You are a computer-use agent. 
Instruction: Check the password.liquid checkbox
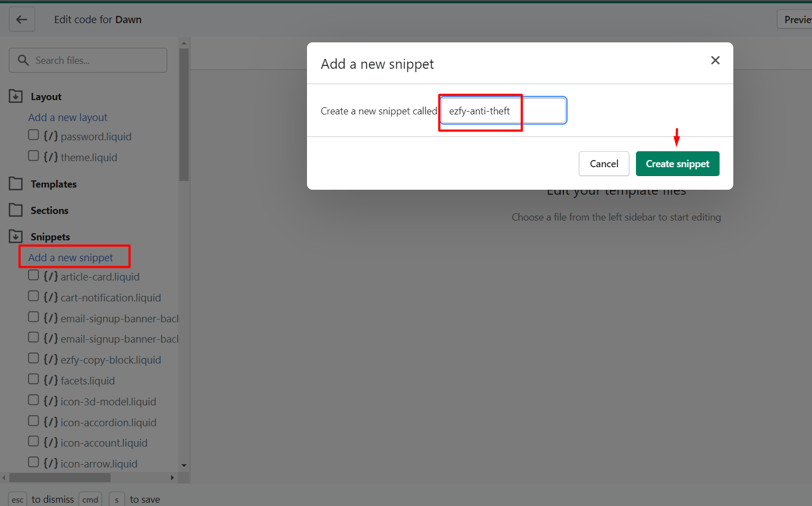34,135
